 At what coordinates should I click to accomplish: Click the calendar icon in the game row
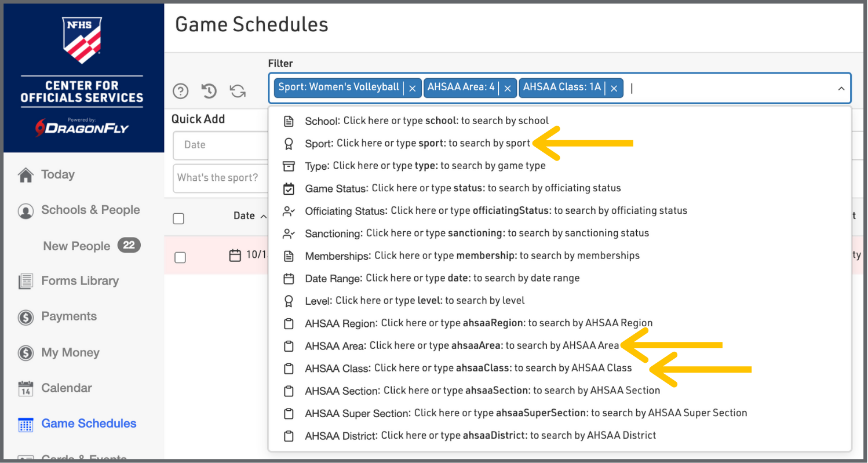[235, 256]
